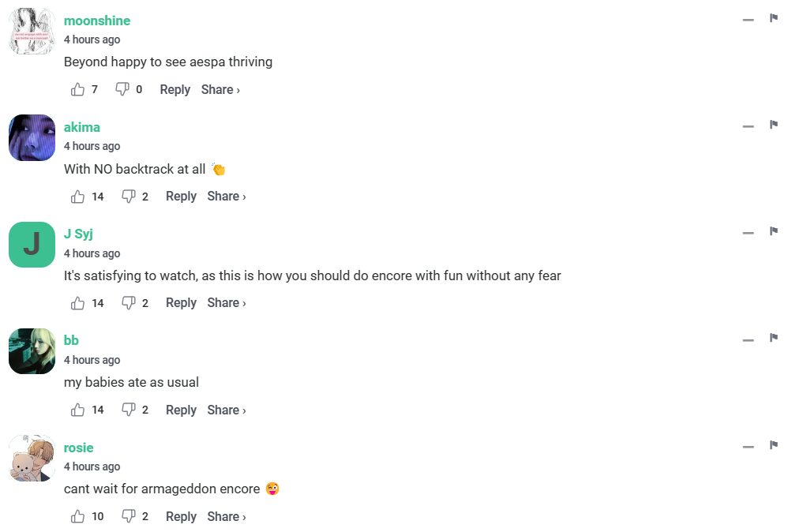Flag moonshine's comment as inappropriate
The height and width of the screenshot is (532, 788).
click(774, 18)
